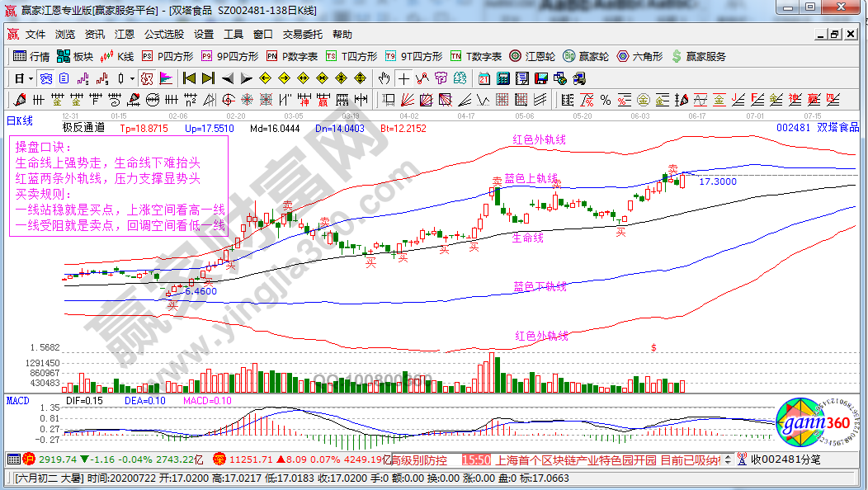Click the 赢家服务 button
This screenshot has height=490, width=868.
pyautogui.click(x=698, y=57)
